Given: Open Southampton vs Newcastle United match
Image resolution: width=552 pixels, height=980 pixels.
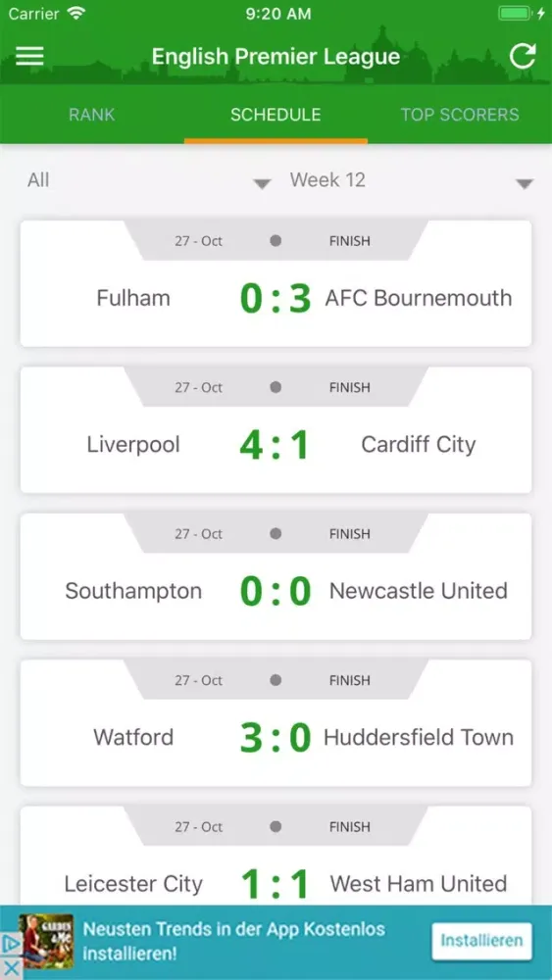Looking at the screenshot, I should 276,576.
